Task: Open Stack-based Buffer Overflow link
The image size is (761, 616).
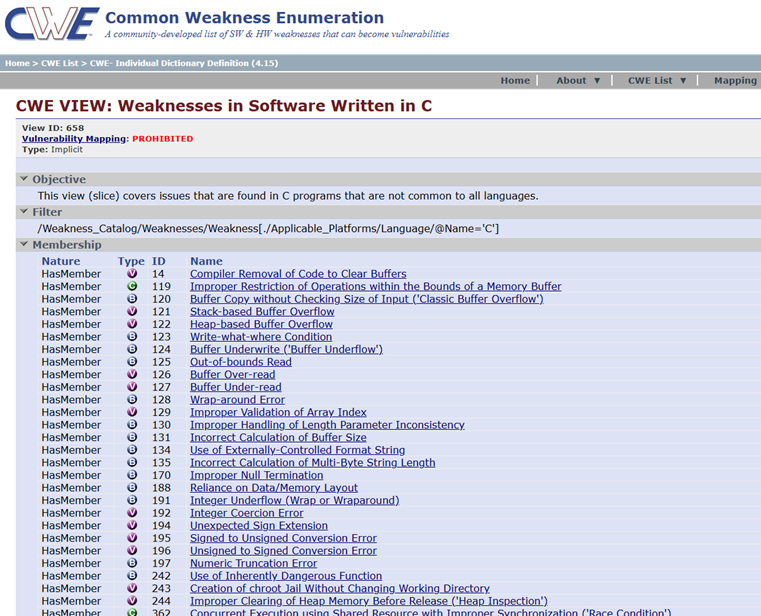Action: point(262,312)
